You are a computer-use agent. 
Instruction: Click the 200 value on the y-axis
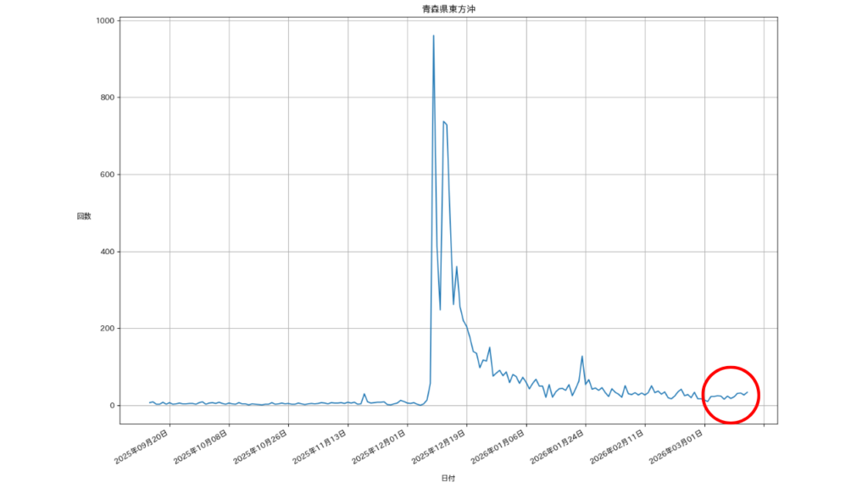coord(106,329)
